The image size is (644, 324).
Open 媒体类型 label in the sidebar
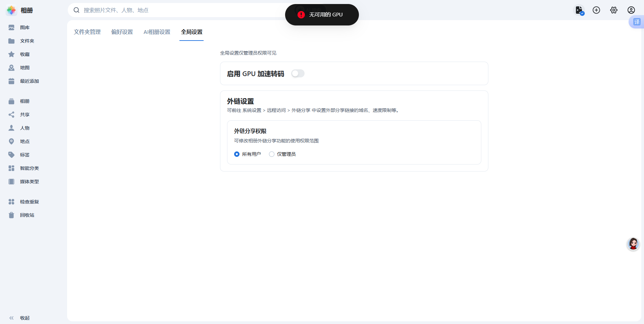coord(30,182)
